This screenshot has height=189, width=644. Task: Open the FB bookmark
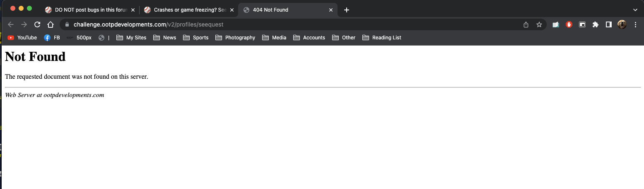[52, 38]
